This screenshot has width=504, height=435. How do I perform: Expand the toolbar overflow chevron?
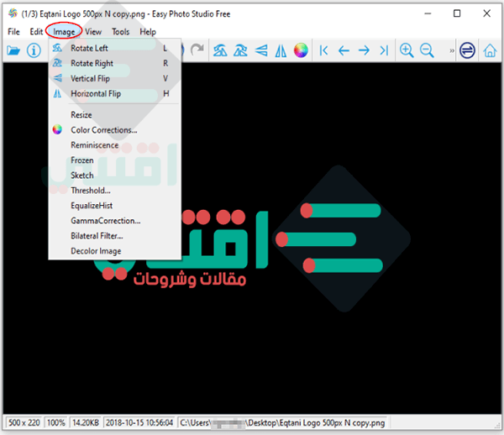(x=452, y=50)
